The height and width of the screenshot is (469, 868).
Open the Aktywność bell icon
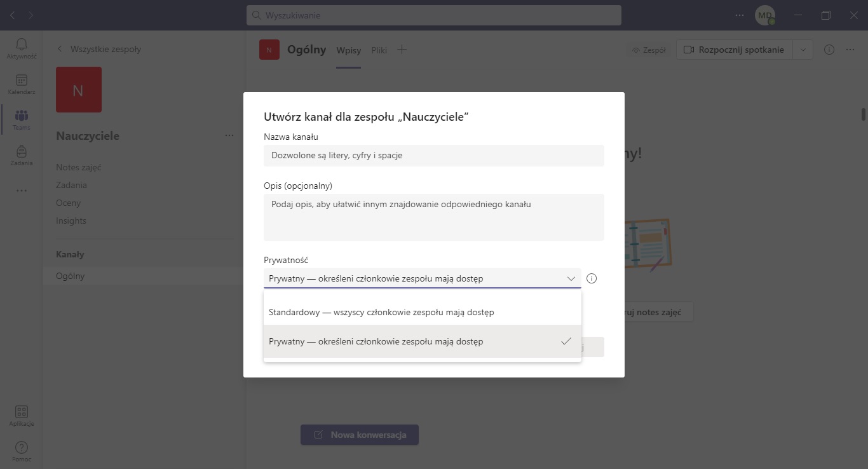(x=22, y=47)
